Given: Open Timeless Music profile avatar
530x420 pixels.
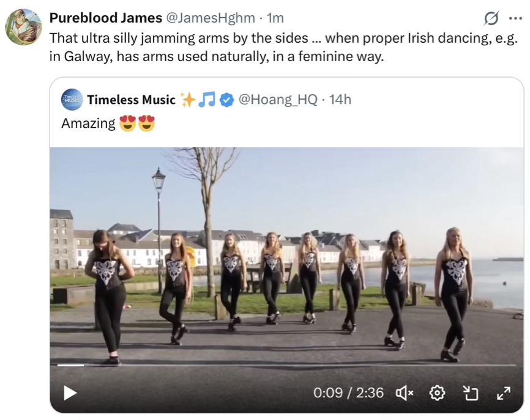Looking at the screenshot, I should point(72,100).
